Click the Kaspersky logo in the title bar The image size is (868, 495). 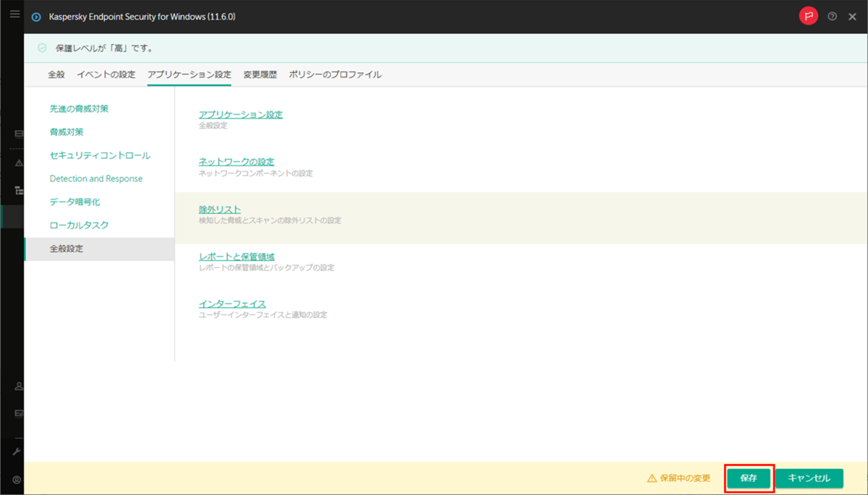(35, 16)
